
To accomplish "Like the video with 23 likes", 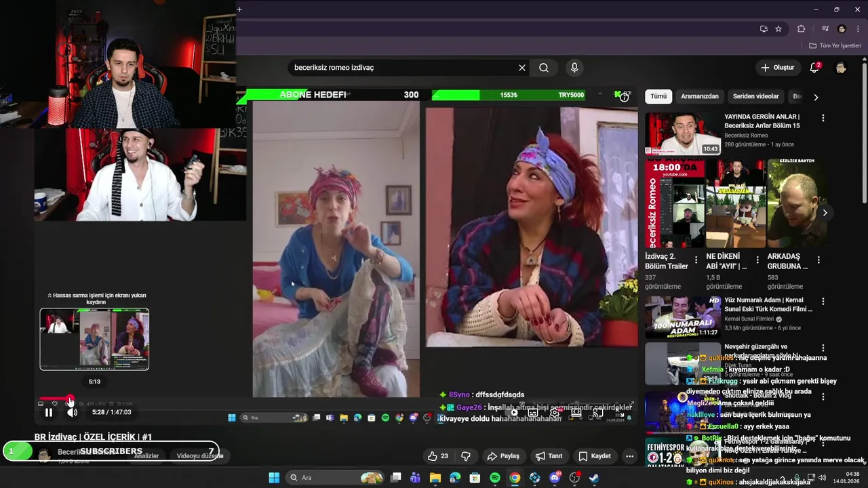I will pyautogui.click(x=438, y=456).
